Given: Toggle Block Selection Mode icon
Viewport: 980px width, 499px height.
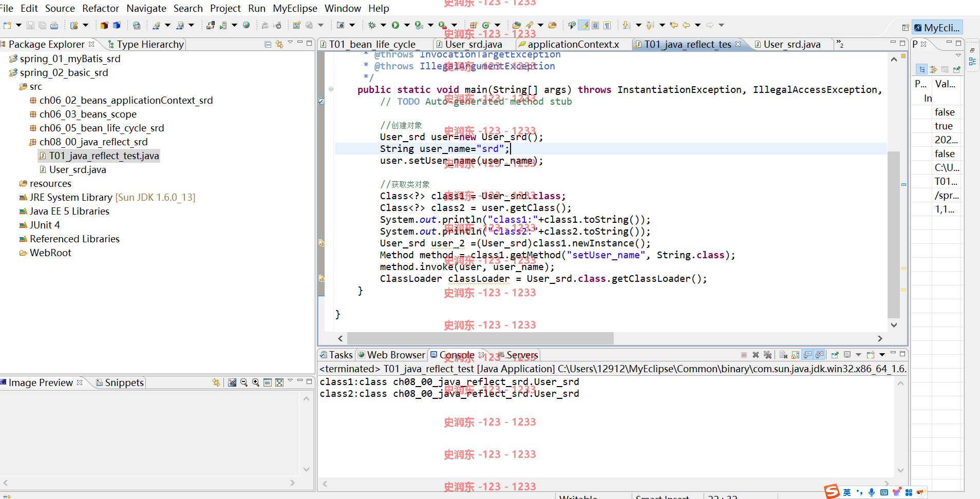Looking at the screenshot, I should coord(595,25).
